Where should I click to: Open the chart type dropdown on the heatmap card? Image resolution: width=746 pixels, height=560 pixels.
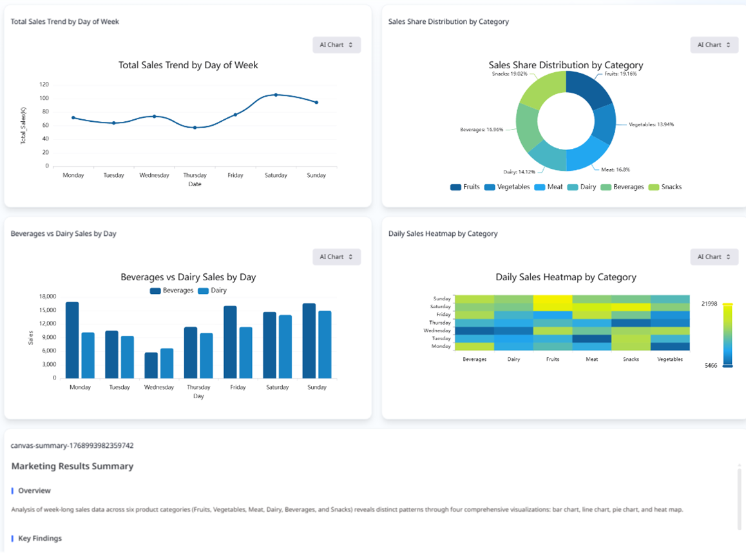pyautogui.click(x=714, y=256)
